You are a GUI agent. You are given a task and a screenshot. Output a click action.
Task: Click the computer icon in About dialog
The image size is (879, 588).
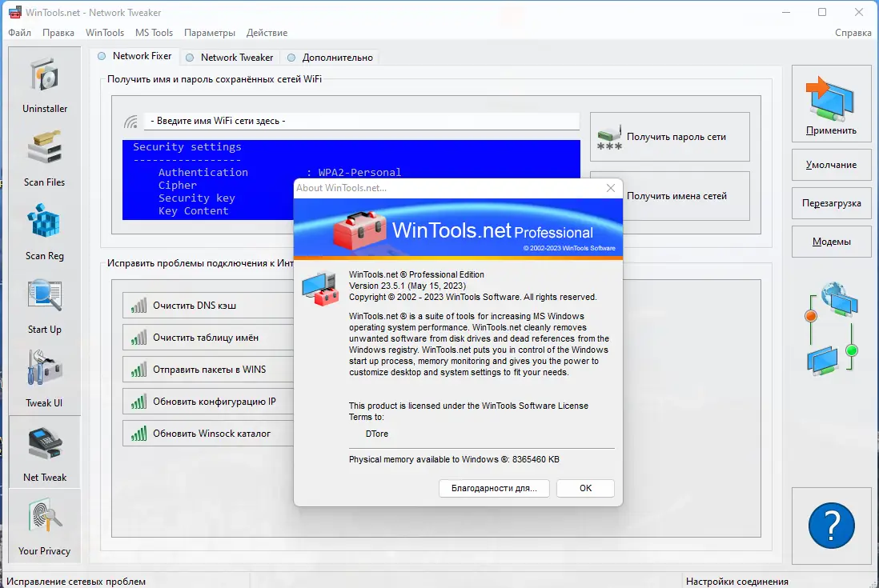[320, 288]
